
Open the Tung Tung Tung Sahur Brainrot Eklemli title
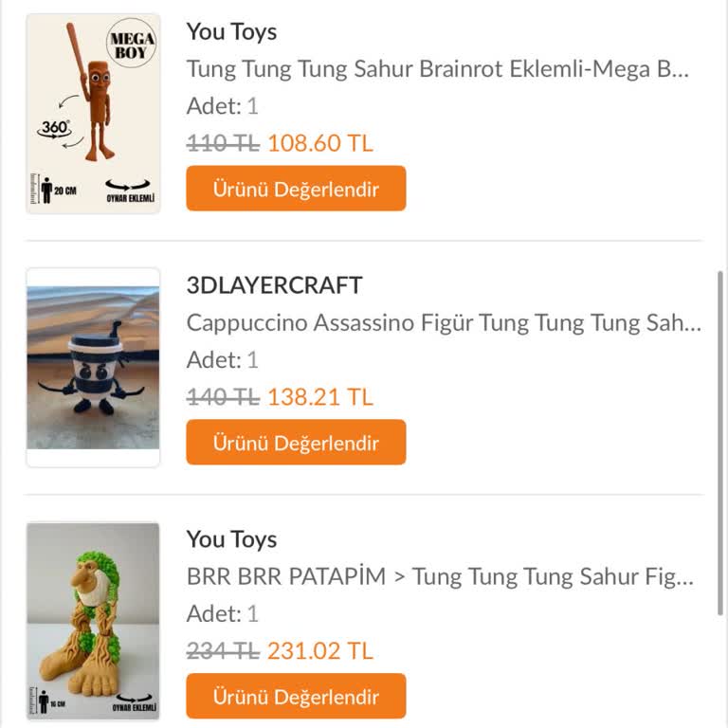pos(437,69)
